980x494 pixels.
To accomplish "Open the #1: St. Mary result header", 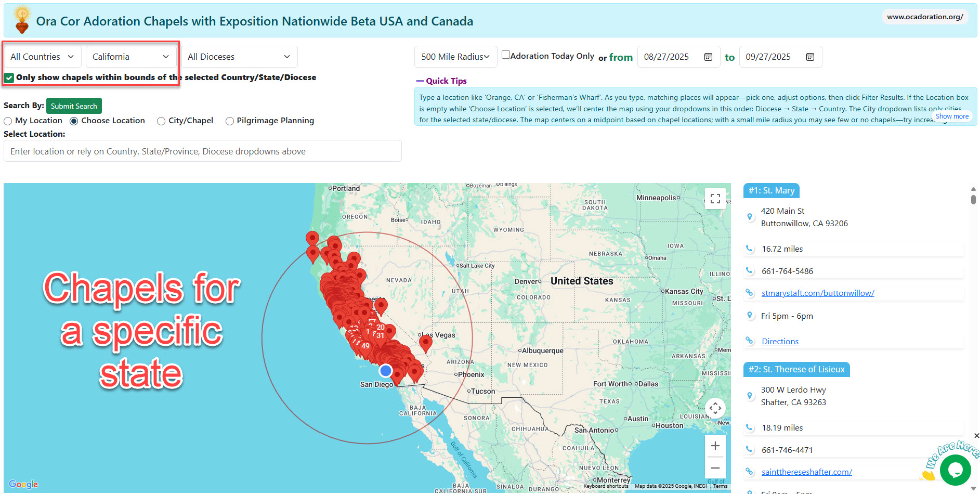I will 772,190.
